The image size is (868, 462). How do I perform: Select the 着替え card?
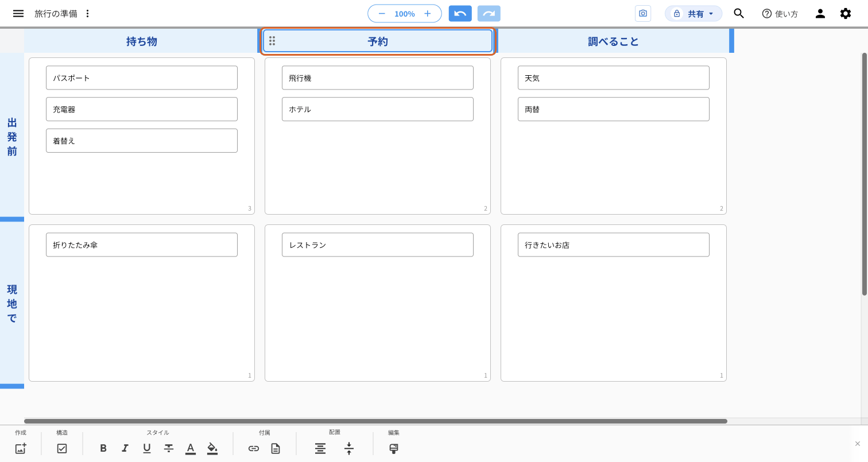point(142,141)
